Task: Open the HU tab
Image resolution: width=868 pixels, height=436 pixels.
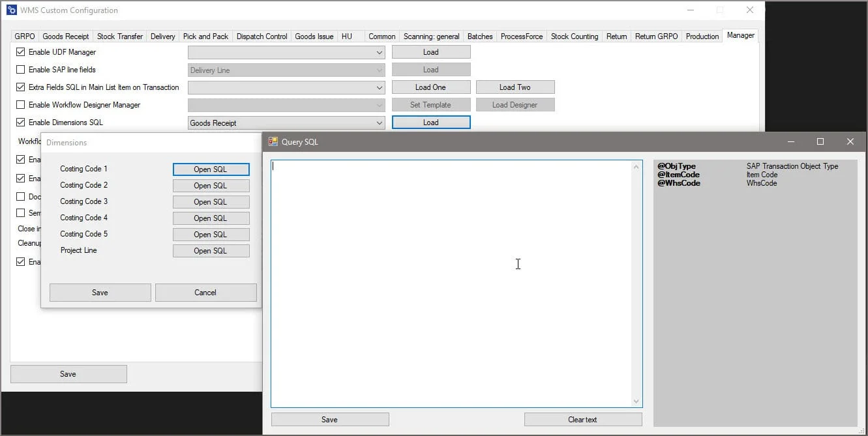Action: [347, 36]
